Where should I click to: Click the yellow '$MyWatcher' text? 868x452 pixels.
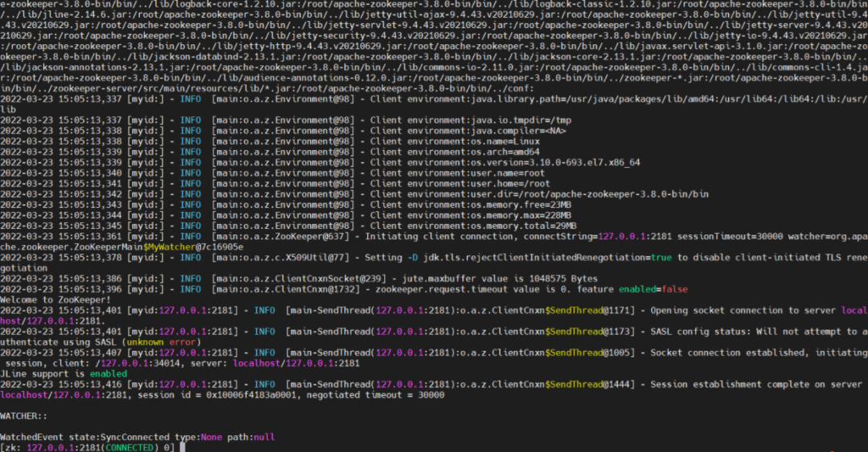[170, 246]
